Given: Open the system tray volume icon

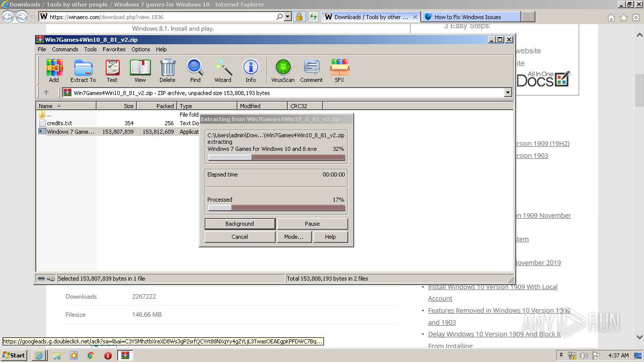Looking at the screenshot, I should (x=585, y=355).
